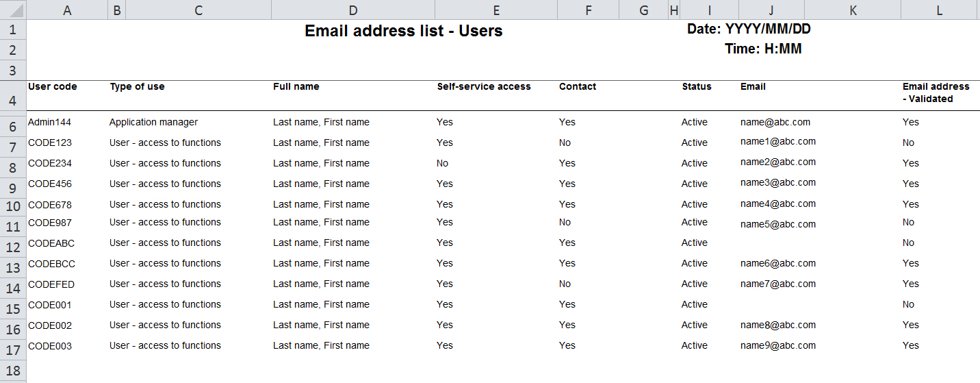Viewport: 980px width, 383px height.
Task: Click the Admin144 user code cell
Action: 49,123
